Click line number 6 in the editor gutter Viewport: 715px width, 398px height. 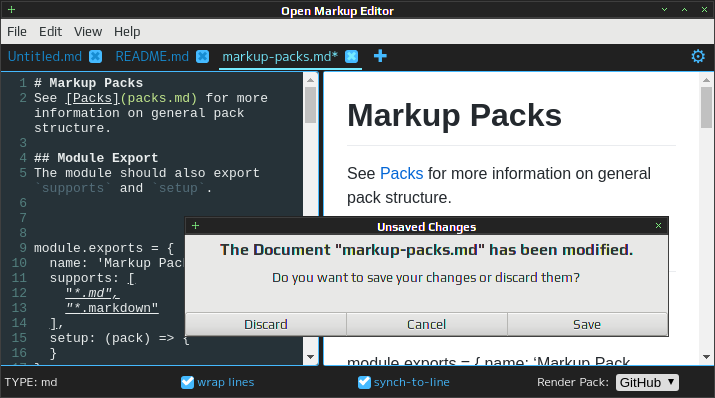(23, 203)
